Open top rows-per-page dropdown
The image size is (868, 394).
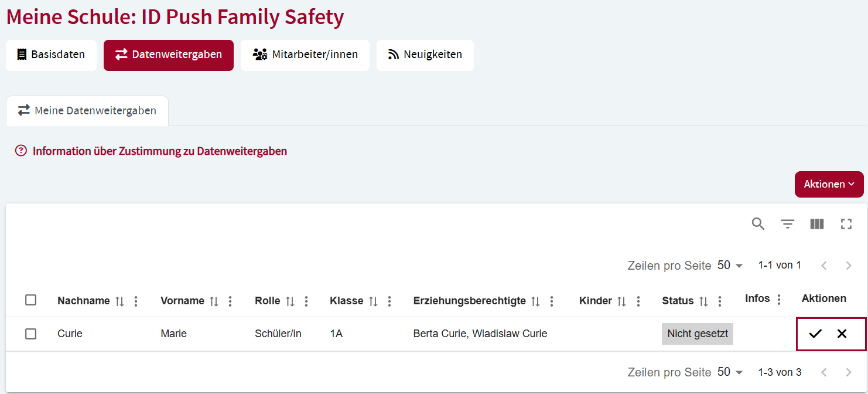point(730,266)
